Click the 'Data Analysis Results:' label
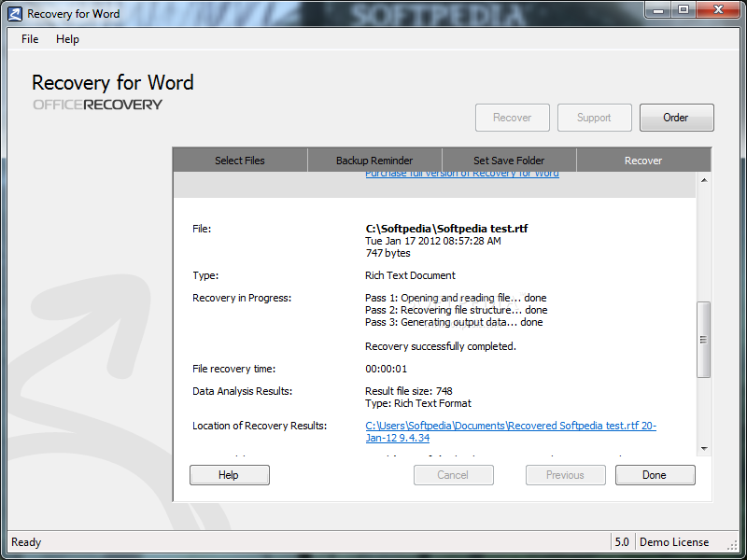 pos(243,391)
